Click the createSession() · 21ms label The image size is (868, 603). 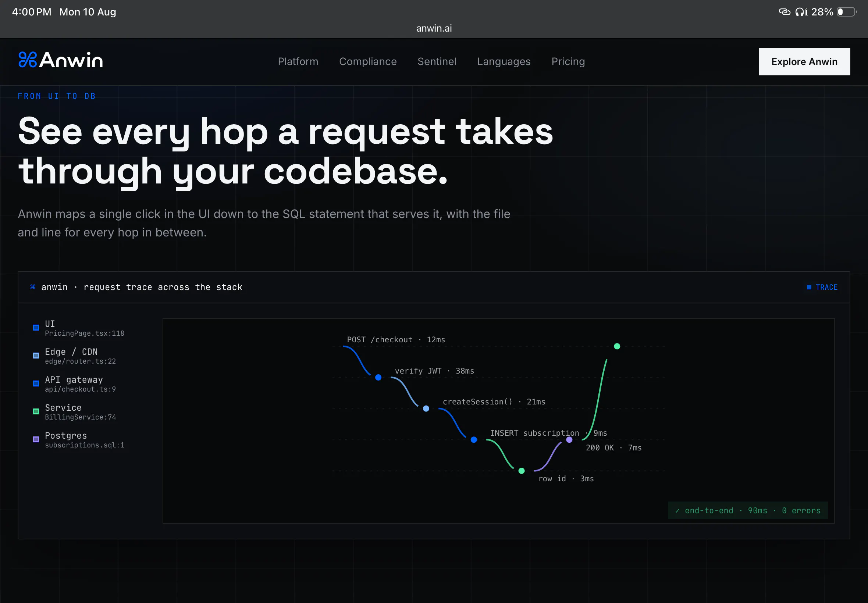tap(494, 402)
